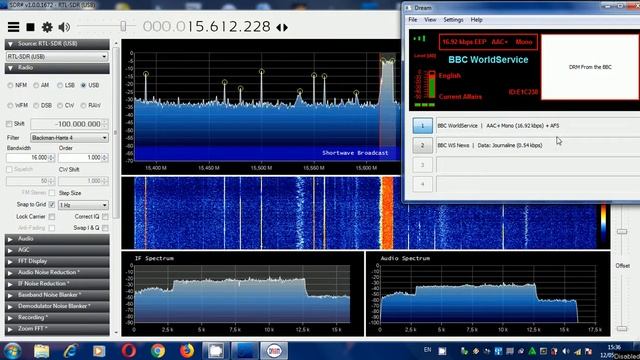Switch to the Dream taskbar icon
This screenshot has width=640, height=360.
pos(274,351)
